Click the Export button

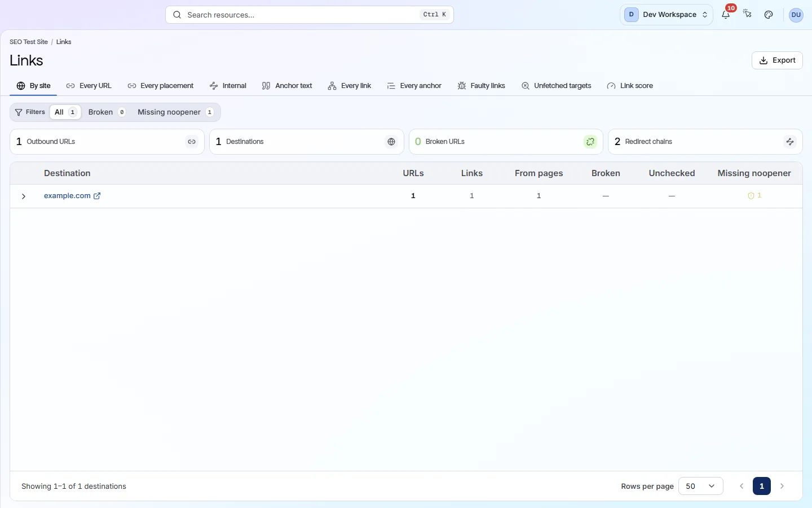[x=777, y=60]
